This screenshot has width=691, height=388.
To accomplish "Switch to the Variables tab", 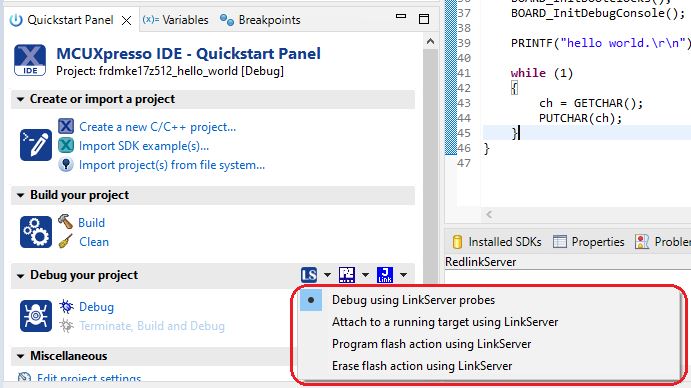I will pyautogui.click(x=175, y=20).
